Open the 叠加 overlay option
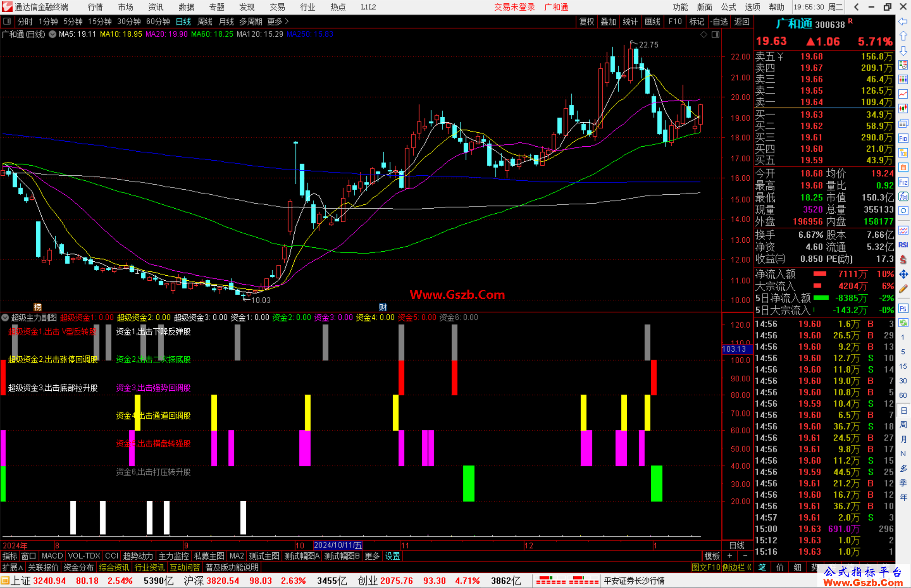911x588 pixels. tap(608, 21)
